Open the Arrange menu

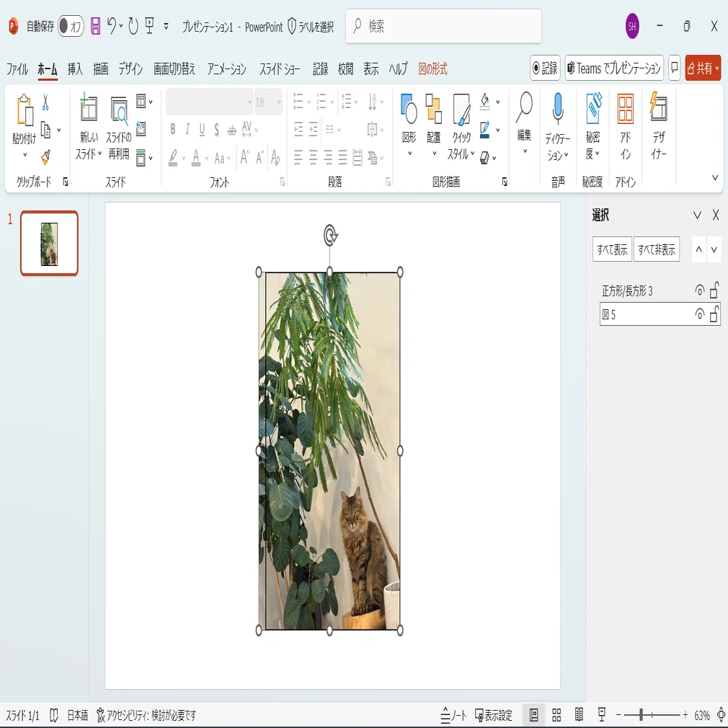pos(434,125)
